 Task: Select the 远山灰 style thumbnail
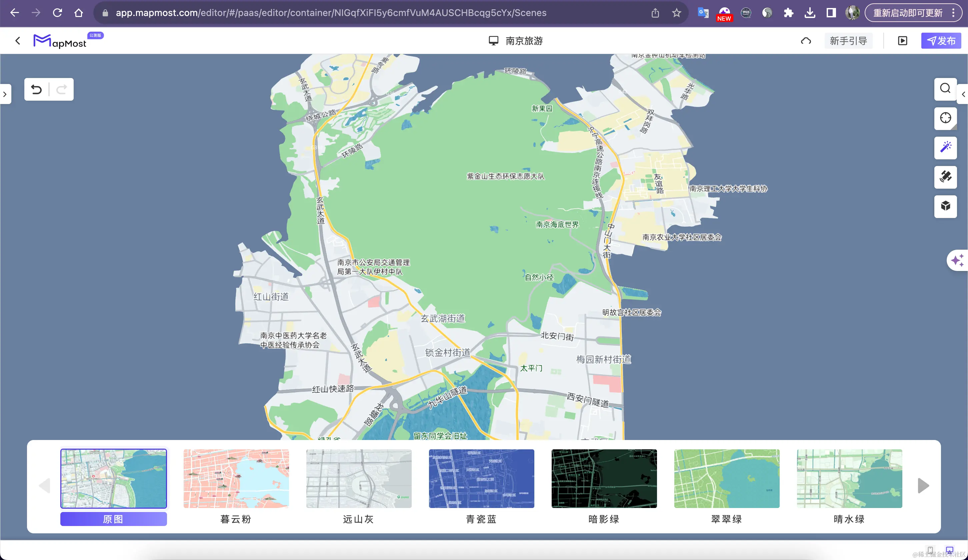click(x=359, y=479)
